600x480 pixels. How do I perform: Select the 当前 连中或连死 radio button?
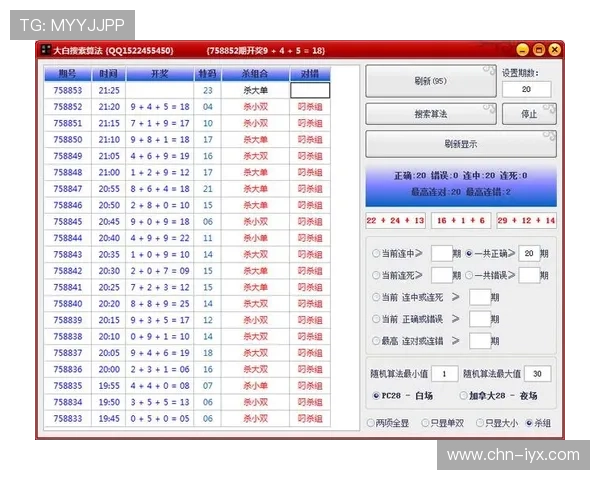(376, 297)
